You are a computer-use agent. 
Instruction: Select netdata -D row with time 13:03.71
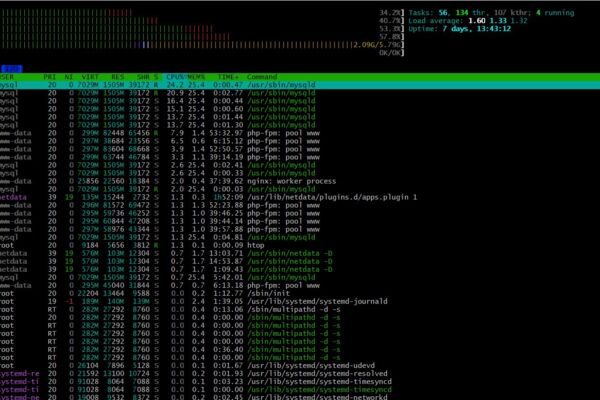[x=300, y=254]
